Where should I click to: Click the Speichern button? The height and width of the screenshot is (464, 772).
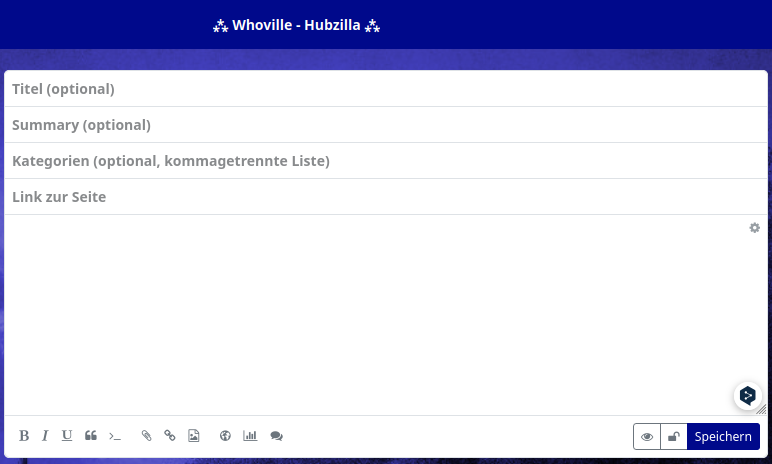[723, 437]
